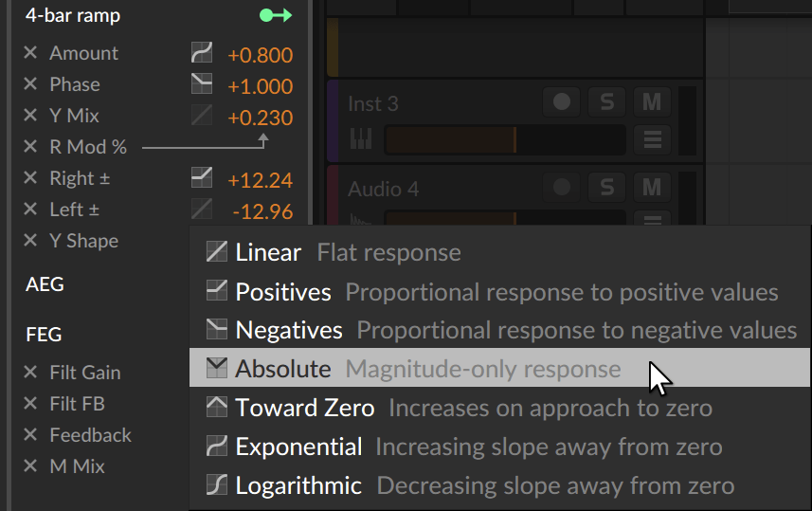
Task: Delete the M Mix modulation entry
Action: pos(30,466)
